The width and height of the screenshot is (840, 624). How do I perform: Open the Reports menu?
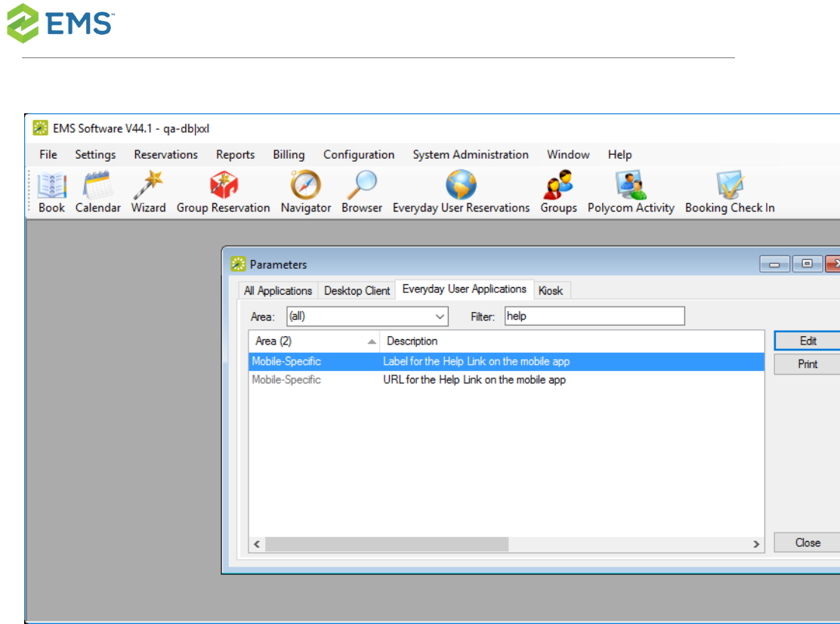[x=235, y=155]
